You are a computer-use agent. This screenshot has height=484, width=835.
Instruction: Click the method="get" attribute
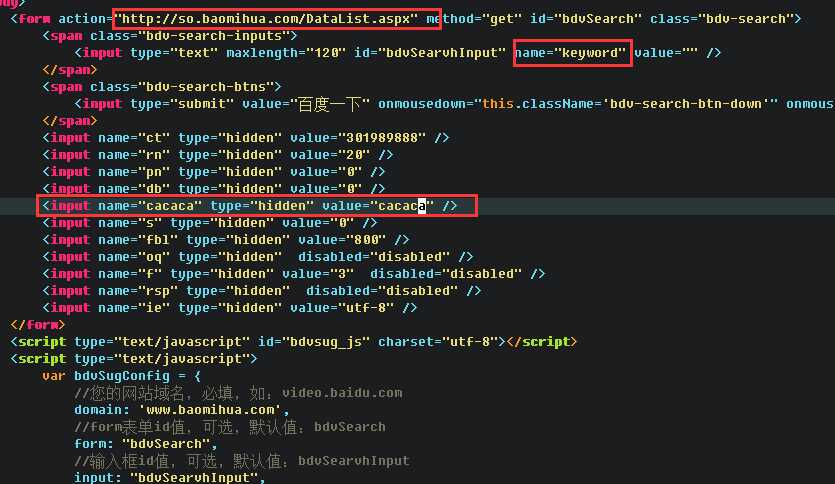(x=474, y=19)
